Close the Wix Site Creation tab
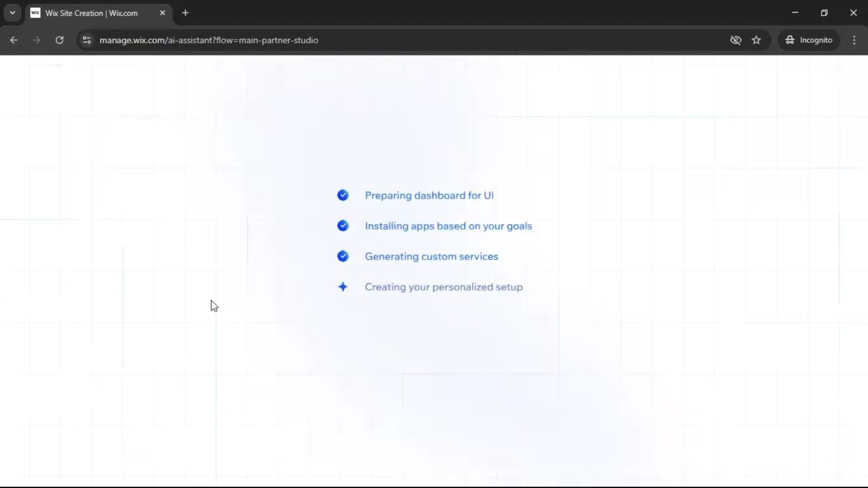Screen dimensions: 868x488 [162, 13]
